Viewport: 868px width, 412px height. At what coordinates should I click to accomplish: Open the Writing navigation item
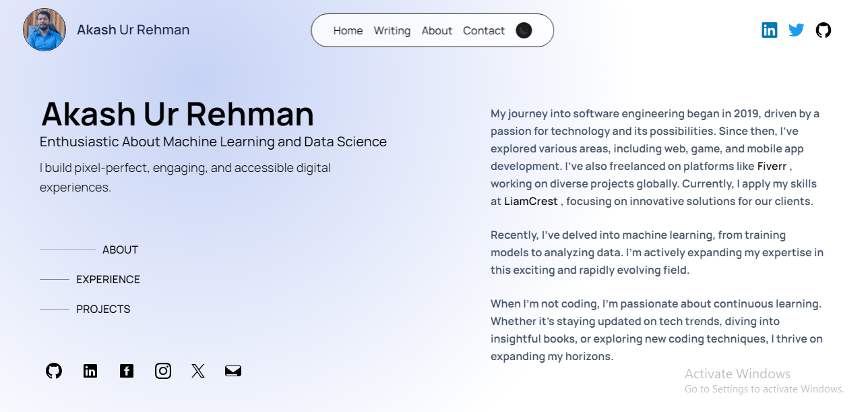pyautogui.click(x=392, y=31)
